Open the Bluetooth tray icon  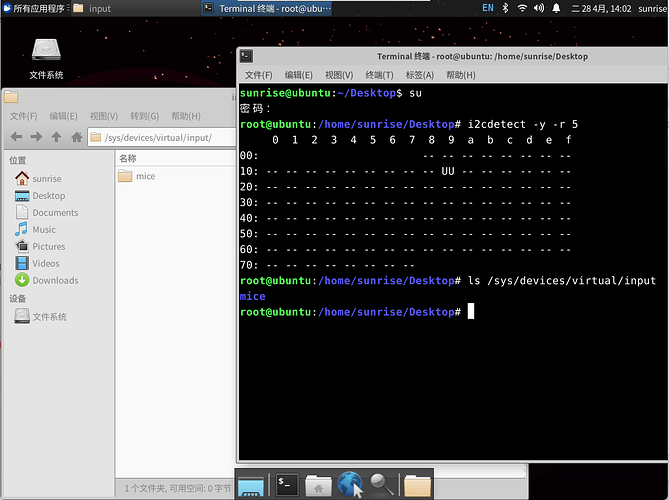[x=506, y=8]
